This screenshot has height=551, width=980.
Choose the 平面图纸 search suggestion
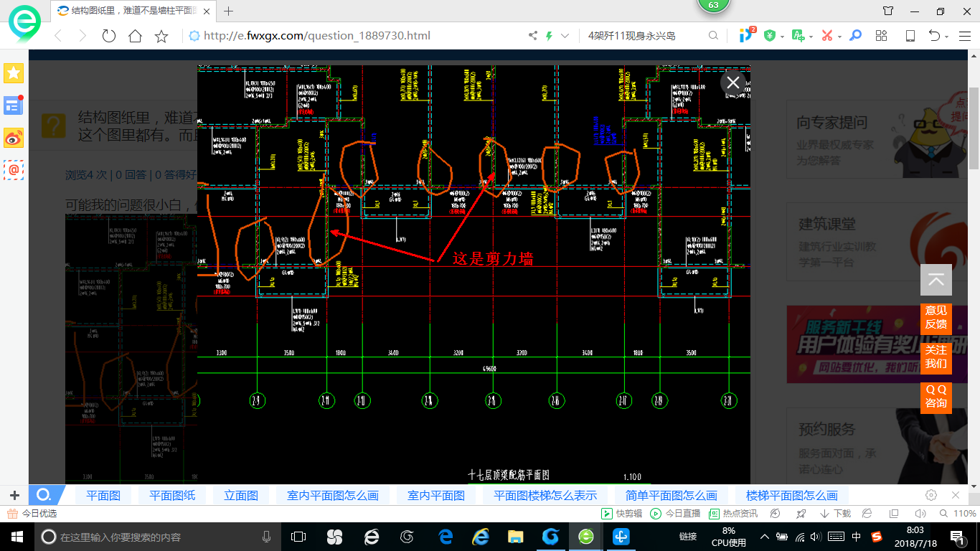[x=172, y=495]
